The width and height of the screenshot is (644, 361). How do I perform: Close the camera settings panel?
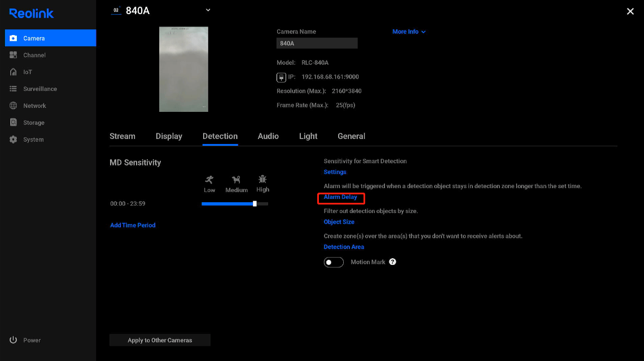coord(630,11)
